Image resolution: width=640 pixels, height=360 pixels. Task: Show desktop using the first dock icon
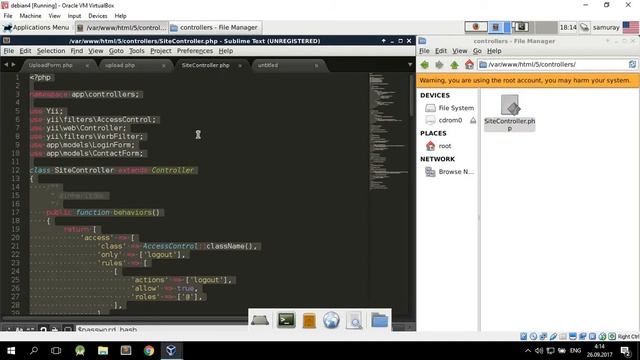click(x=260, y=320)
